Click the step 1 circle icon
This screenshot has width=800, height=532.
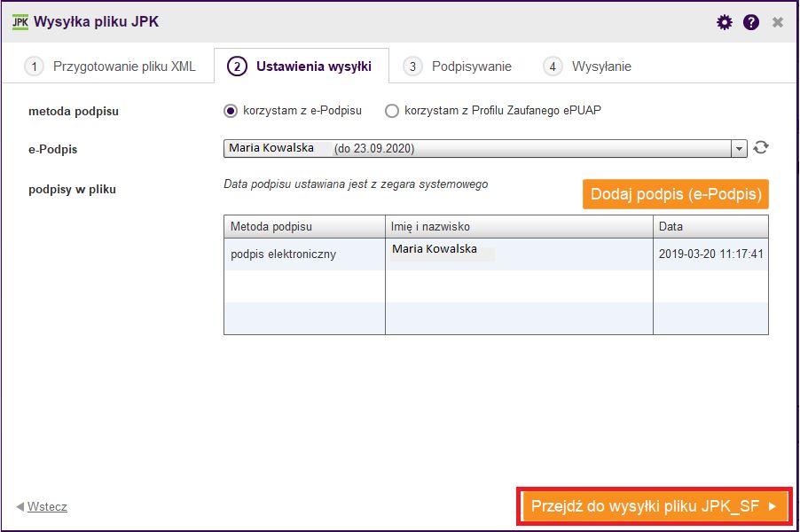pyautogui.click(x=34, y=66)
